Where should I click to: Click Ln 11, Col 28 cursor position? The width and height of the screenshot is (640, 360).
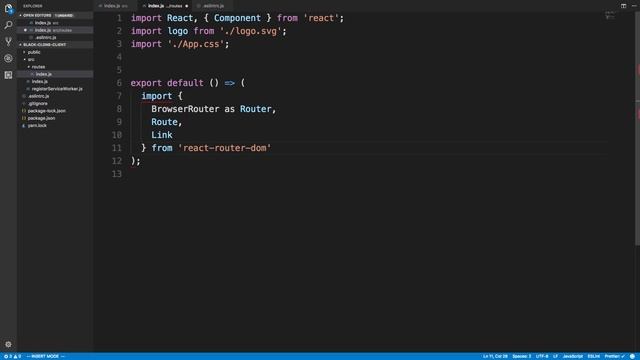495,356
